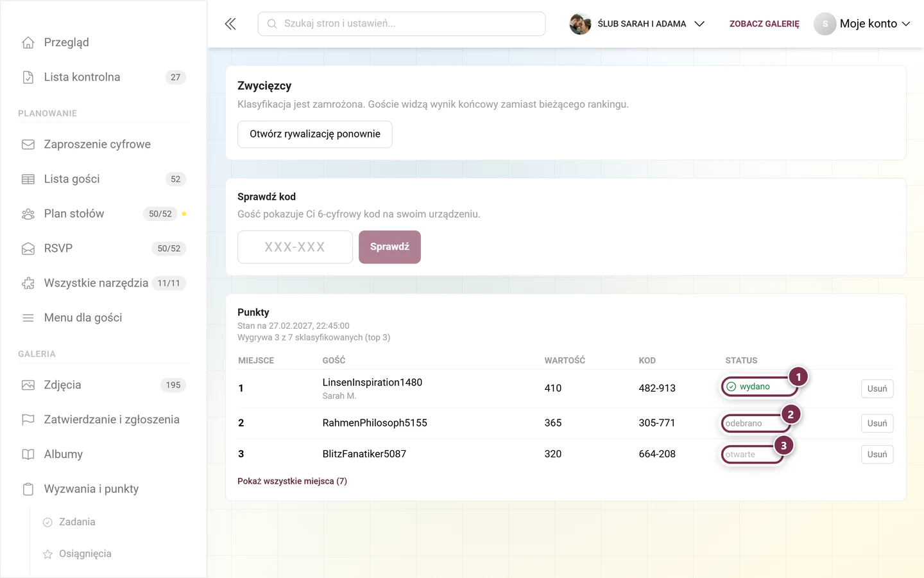Expand the Moje konto menu
Screen dimensions: 924x578
[x=862, y=24]
